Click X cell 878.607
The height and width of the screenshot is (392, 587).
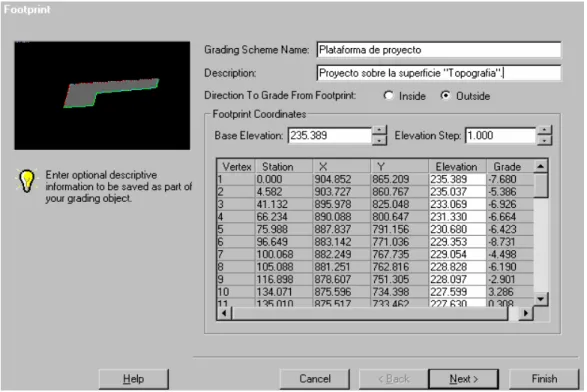(x=341, y=279)
